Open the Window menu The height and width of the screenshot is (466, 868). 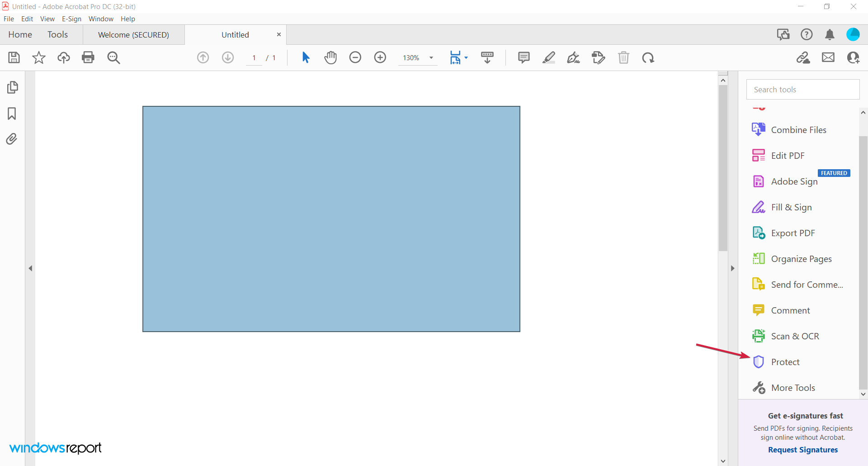point(101,19)
